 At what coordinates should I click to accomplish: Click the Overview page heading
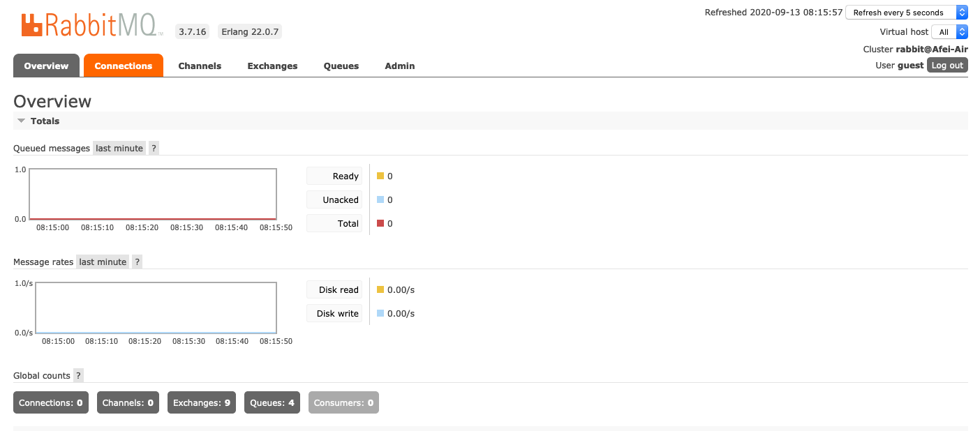pyautogui.click(x=52, y=101)
